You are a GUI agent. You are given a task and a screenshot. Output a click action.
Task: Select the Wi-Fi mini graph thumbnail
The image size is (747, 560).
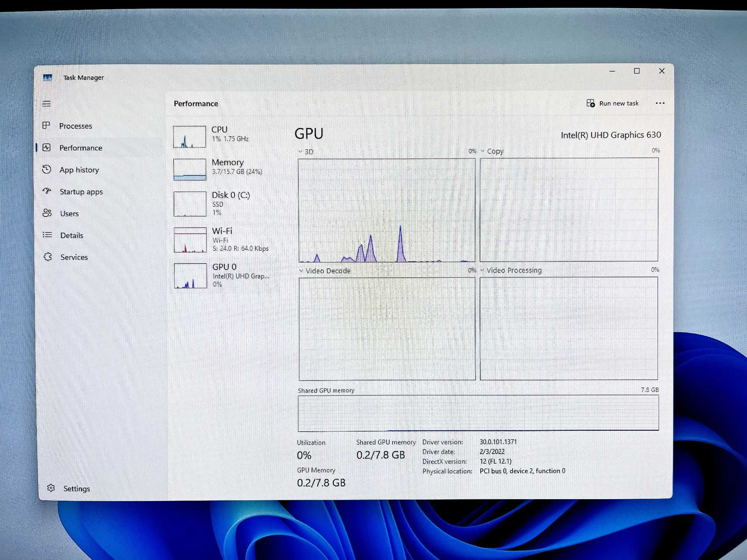click(x=190, y=240)
